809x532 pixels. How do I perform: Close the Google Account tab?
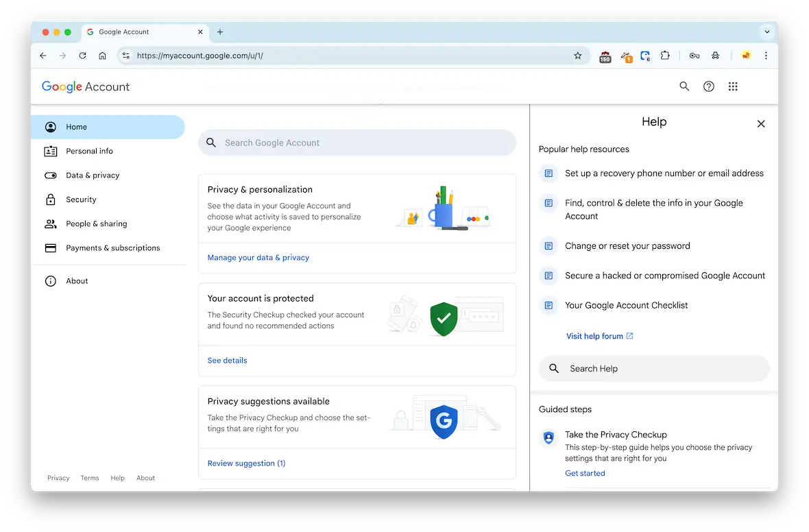pos(200,32)
